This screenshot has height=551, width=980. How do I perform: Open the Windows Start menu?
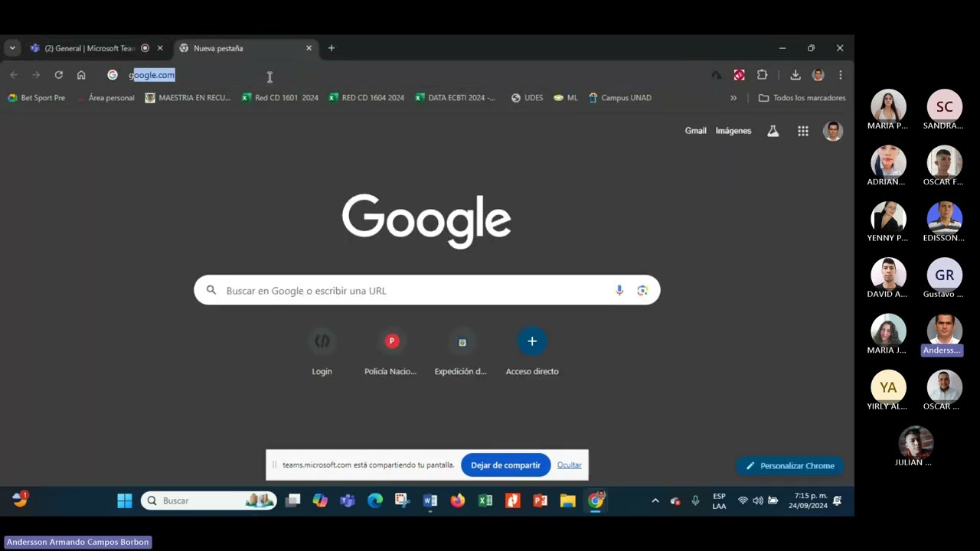[124, 500]
